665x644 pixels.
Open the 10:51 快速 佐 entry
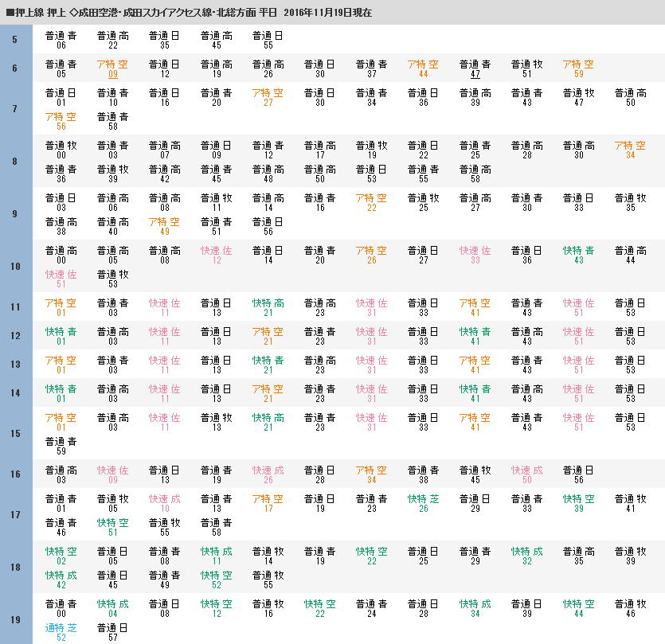pos(61,279)
